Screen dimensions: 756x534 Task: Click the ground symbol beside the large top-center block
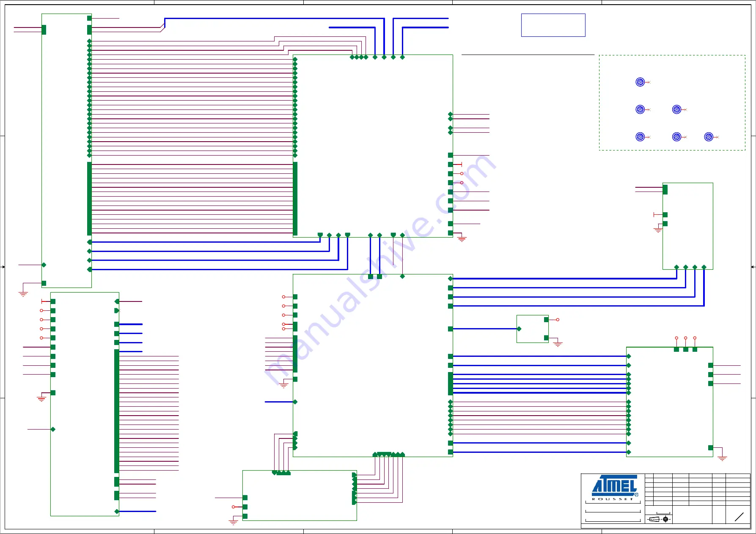point(462,239)
